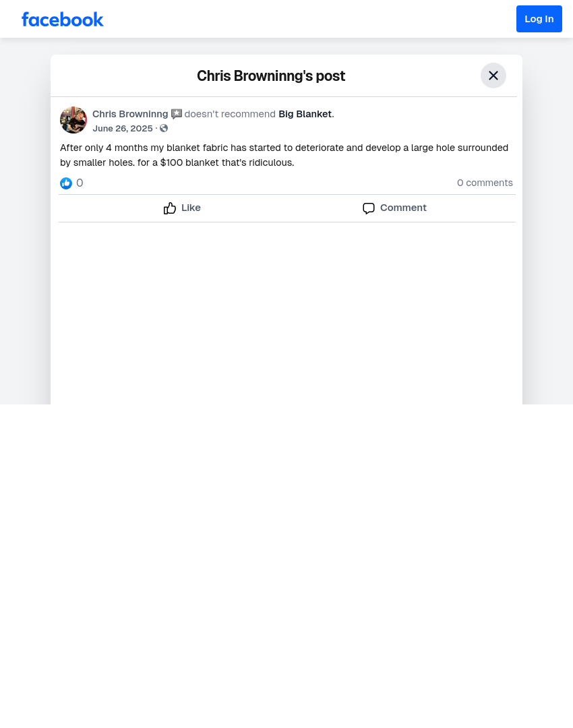
Task: Click the Log In button
Action: 539,19
